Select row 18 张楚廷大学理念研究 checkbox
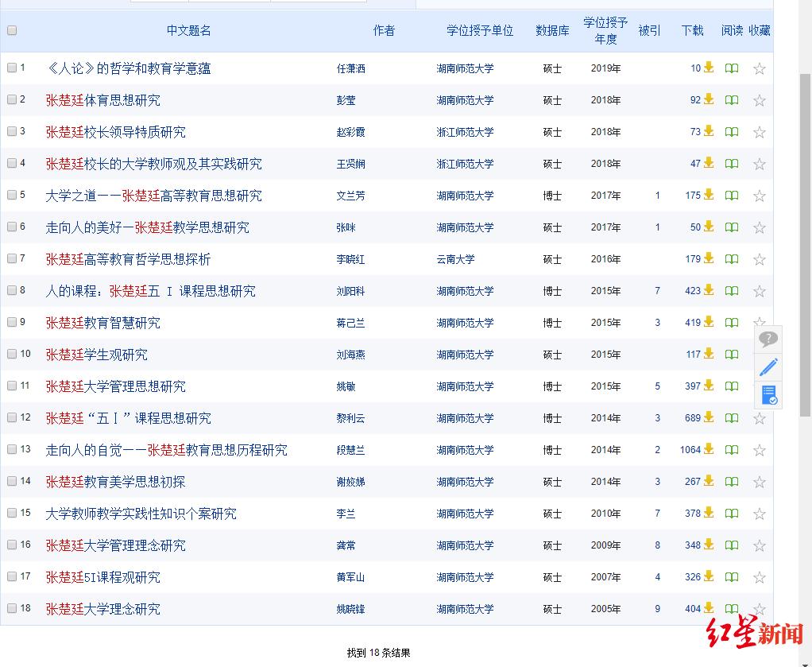Viewport: 812px width, 667px height. (x=12, y=608)
